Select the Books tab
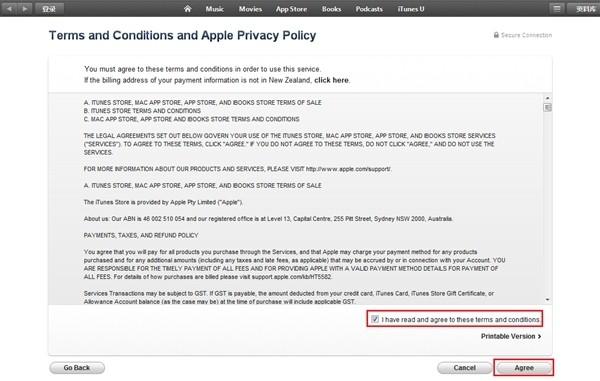Screen dimensions: 600x381 [331, 8]
